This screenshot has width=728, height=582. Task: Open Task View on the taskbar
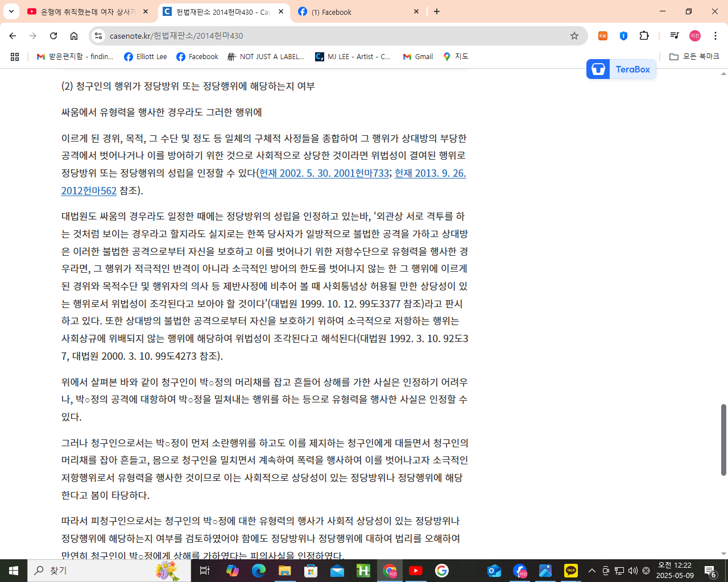[205, 571]
